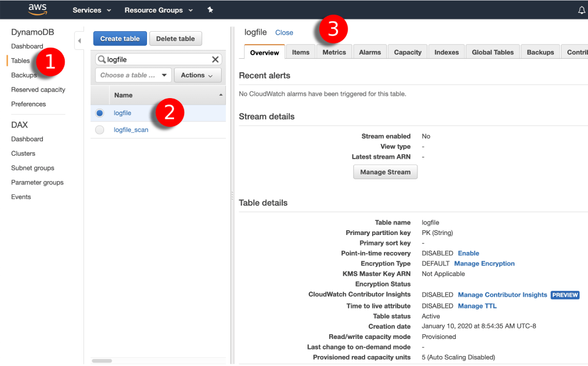The image size is (588, 366).
Task: Click the 'Not Applicable' KMS key value
Action: point(443,274)
